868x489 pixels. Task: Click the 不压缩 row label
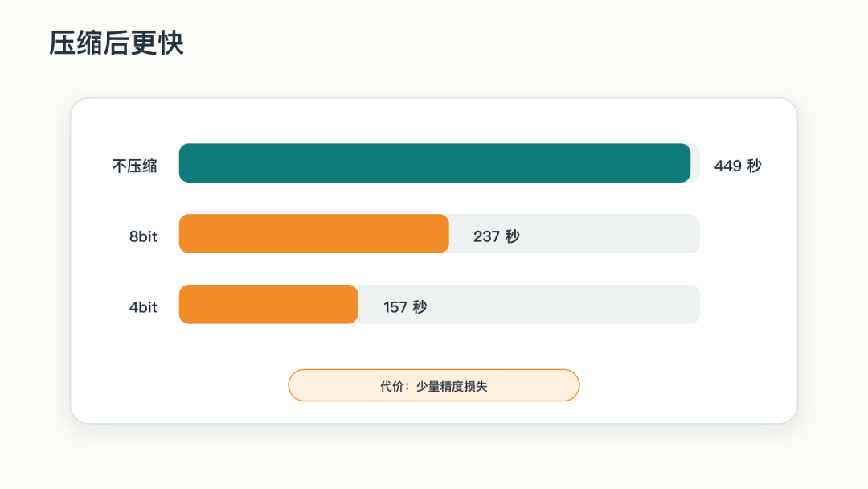coord(134,166)
